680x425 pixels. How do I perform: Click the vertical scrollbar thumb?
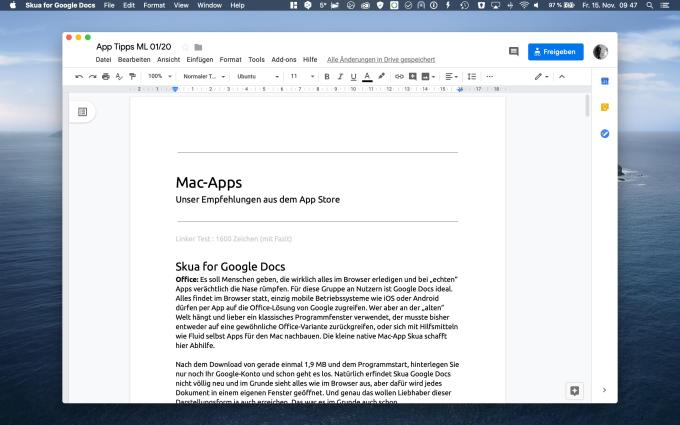pyautogui.click(x=587, y=105)
